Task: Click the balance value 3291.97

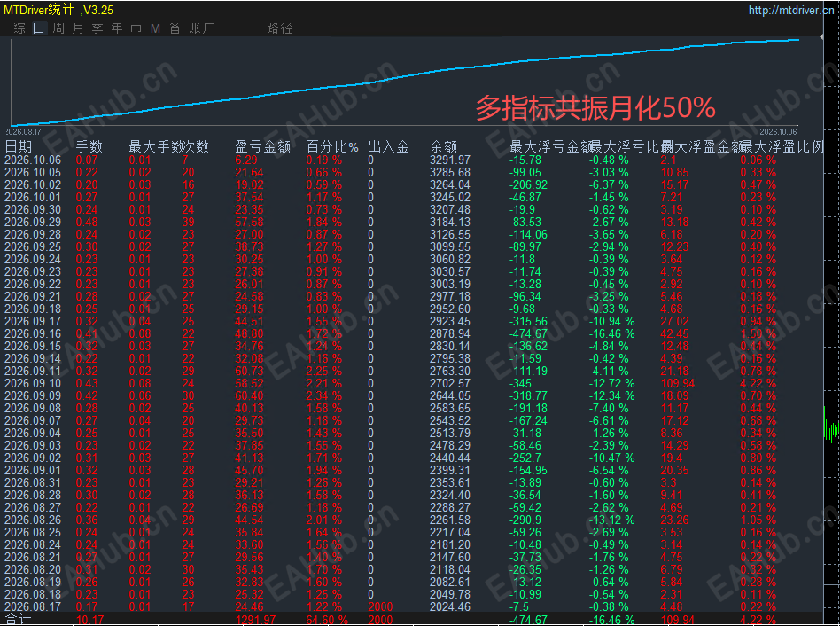Action: [450, 160]
